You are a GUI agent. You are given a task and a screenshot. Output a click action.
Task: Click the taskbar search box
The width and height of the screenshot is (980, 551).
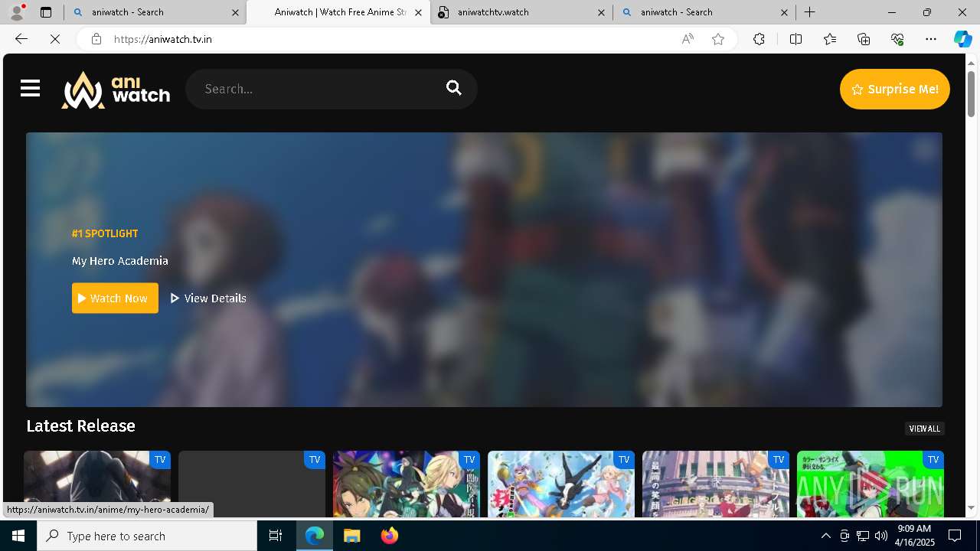point(147,536)
